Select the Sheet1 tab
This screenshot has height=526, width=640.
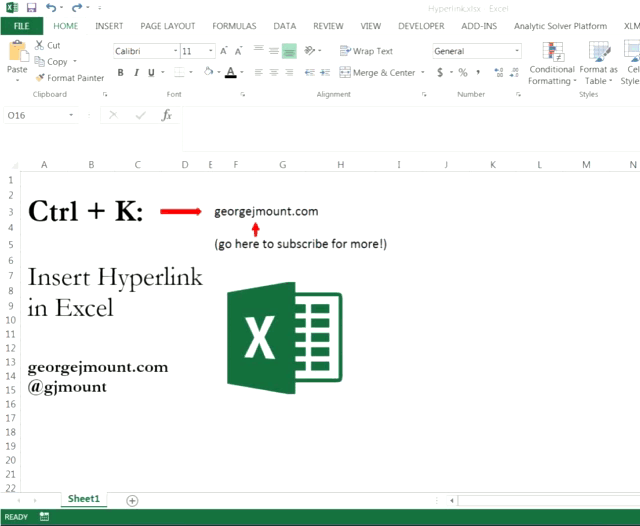[84, 499]
